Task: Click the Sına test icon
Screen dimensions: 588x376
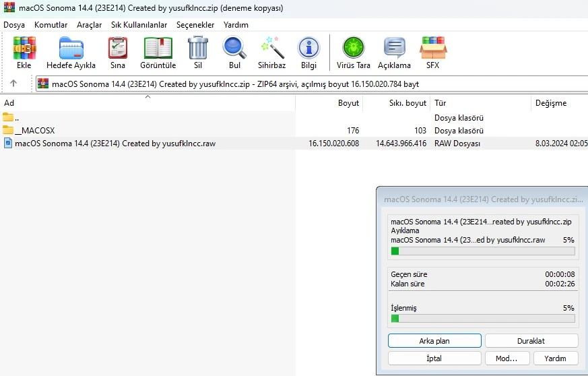Action: (x=118, y=48)
